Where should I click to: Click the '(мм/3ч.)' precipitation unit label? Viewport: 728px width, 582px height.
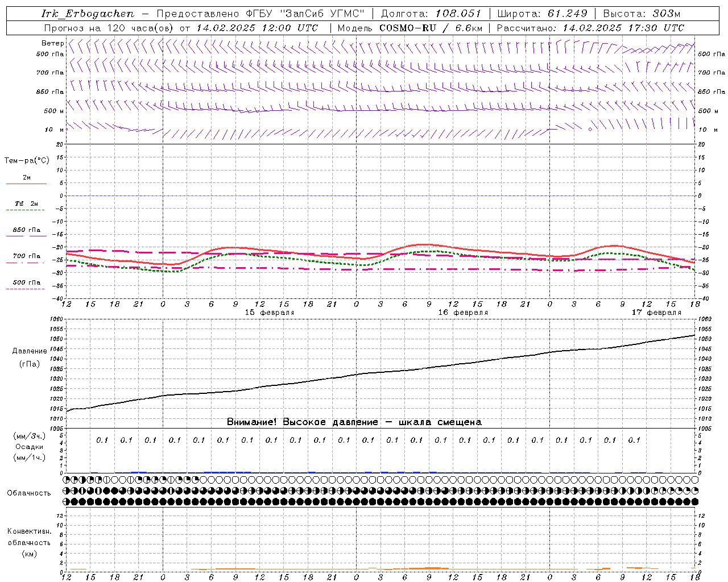(30, 436)
